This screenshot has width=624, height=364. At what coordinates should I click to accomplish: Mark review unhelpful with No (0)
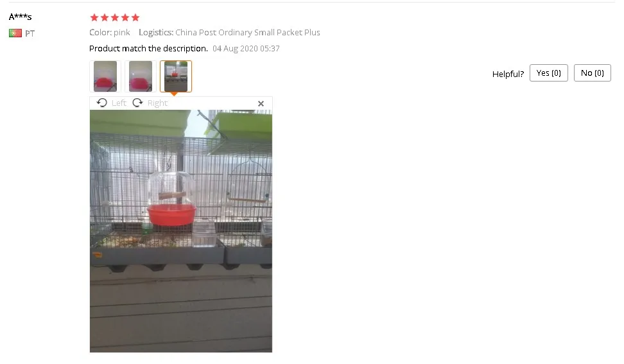point(592,73)
